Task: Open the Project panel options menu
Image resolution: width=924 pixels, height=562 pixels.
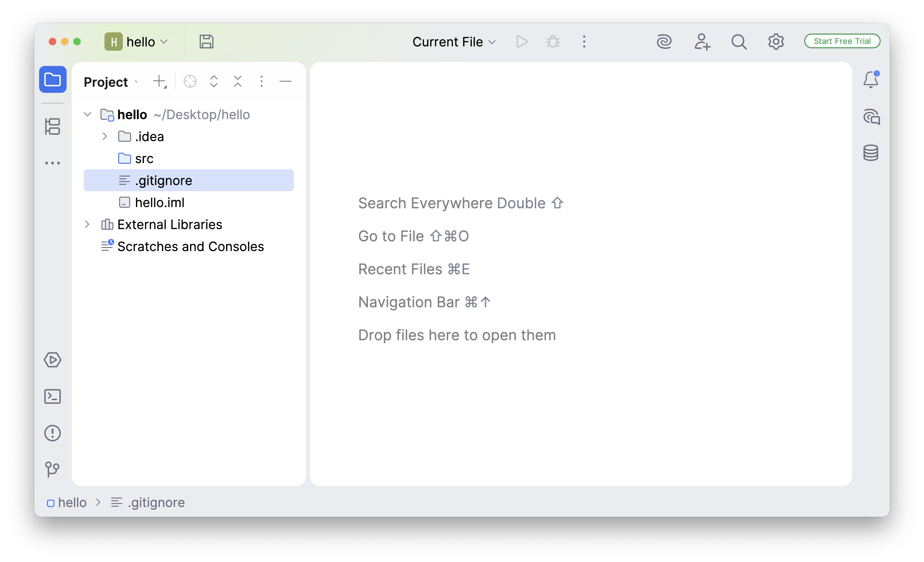Action: (x=261, y=81)
